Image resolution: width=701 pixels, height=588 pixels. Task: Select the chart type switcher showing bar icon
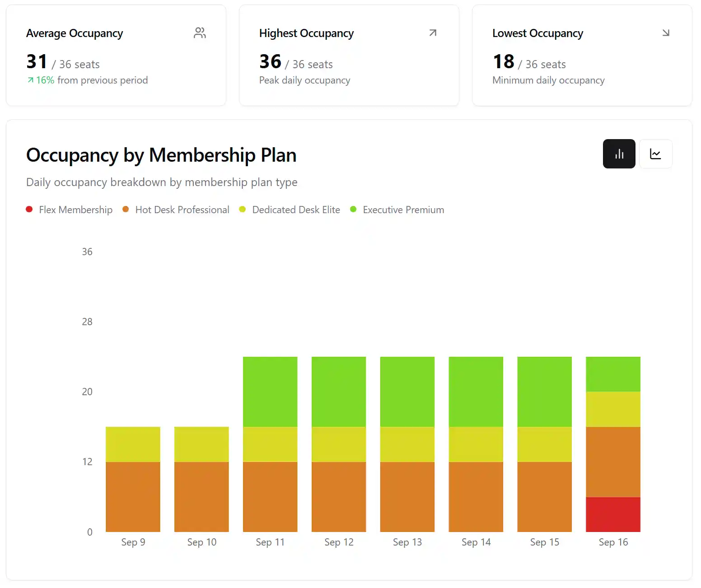(619, 154)
